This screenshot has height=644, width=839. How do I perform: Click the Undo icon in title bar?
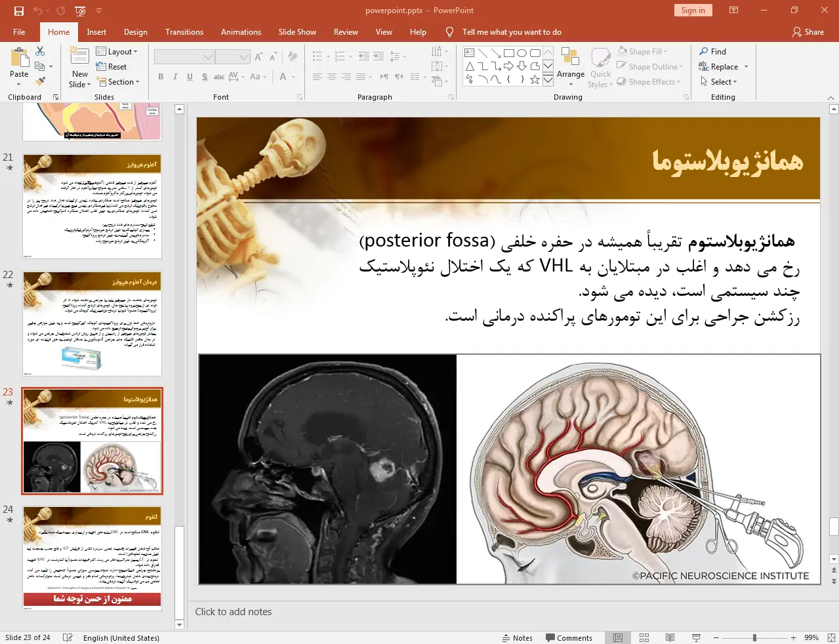click(37, 10)
